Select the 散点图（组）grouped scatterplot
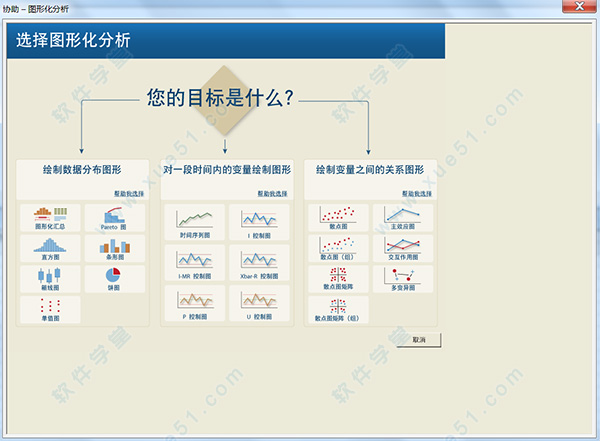The width and height of the screenshot is (600, 441). point(338,248)
